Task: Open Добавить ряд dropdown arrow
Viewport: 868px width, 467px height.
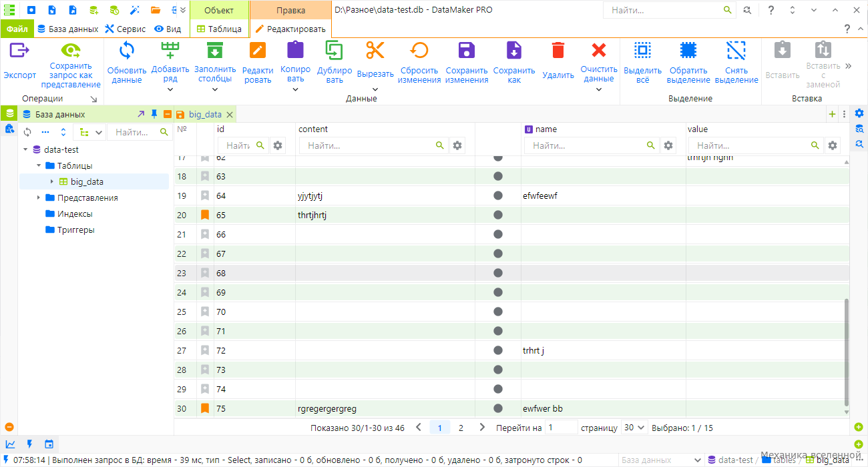Action: point(170,89)
